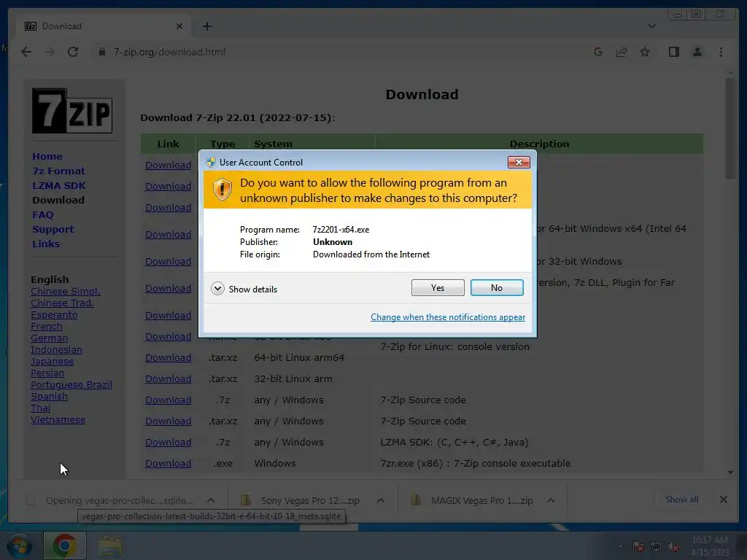Viewport: 747px width, 560px height.
Task: Open 'Change when these notifications appear' link
Action: point(448,317)
